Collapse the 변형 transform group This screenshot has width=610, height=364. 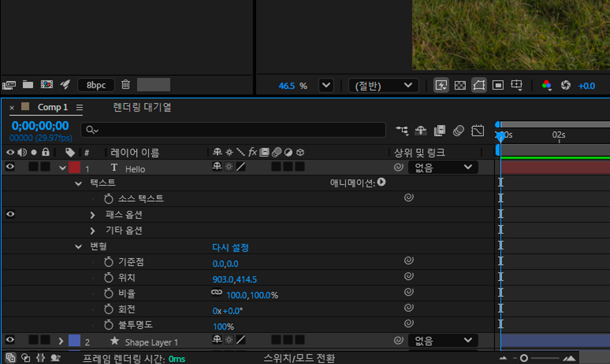click(x=78, y=247)
